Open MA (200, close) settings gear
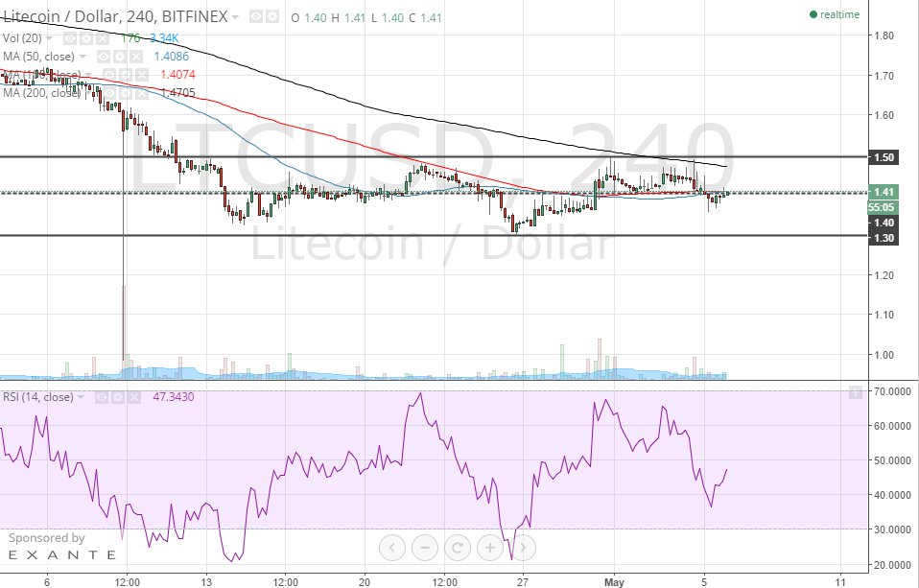 point(126,93)
